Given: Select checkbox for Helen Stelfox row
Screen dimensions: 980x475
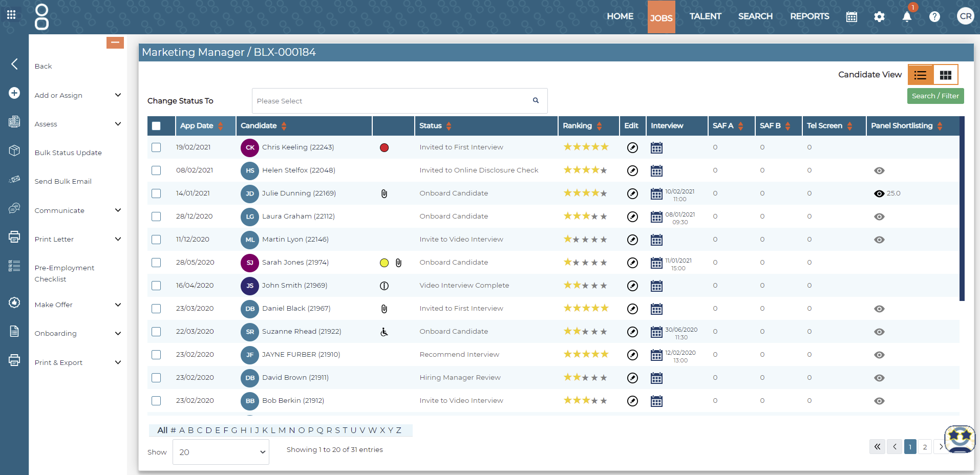Looking at the screenshot, I should 156,170.
